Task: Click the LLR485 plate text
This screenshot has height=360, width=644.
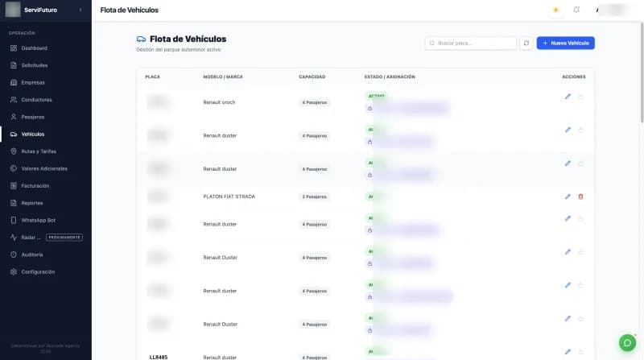Action: point(159,357)
